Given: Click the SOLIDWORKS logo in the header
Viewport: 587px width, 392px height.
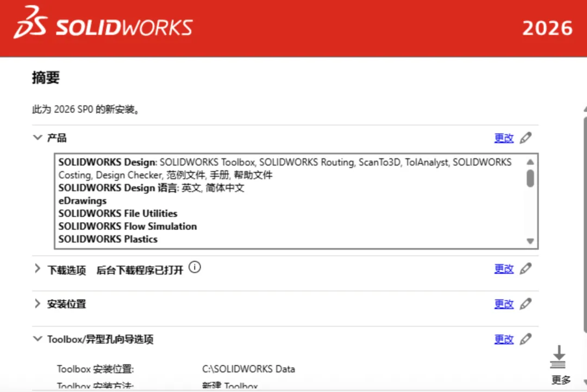Looking at the screenshot, I should click(103, 23).
